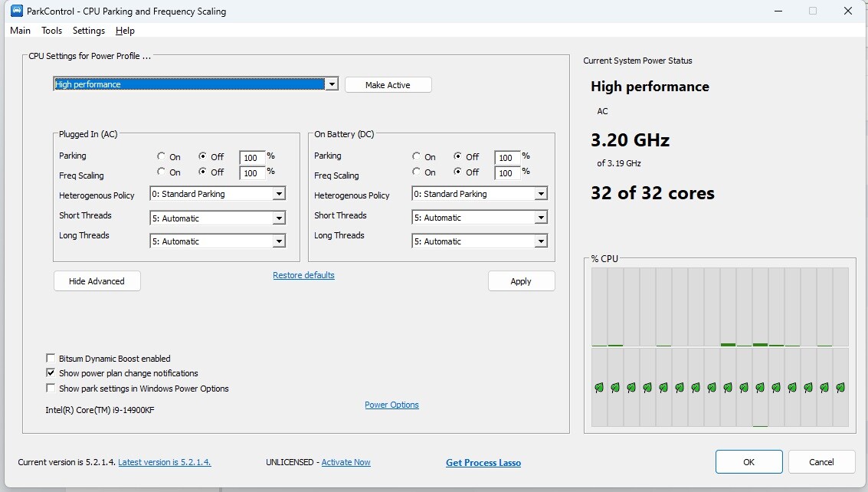Click the Make Active button

pyautogui.click(x=388, y=85)
